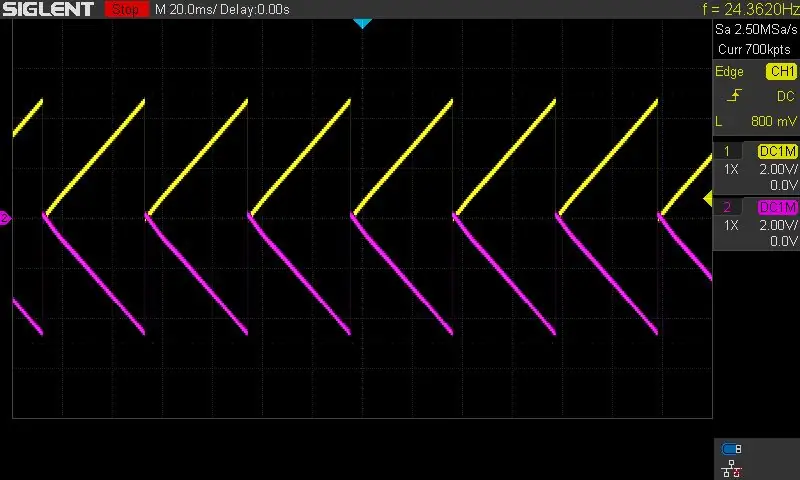The width and height of the screenshot is (800, 480).
Task: Click the cyan trigger position marker at top
Action: (362, 23)
